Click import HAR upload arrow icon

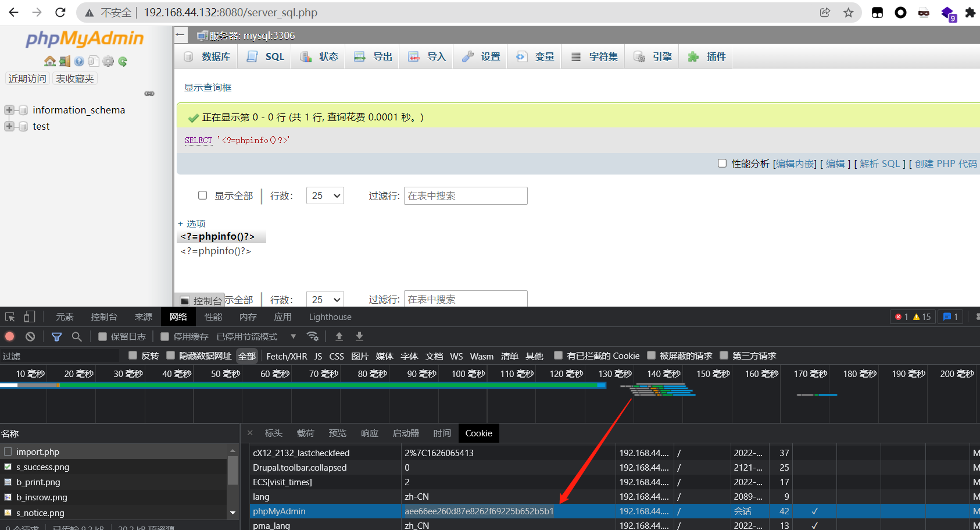(x=339, y=336)
